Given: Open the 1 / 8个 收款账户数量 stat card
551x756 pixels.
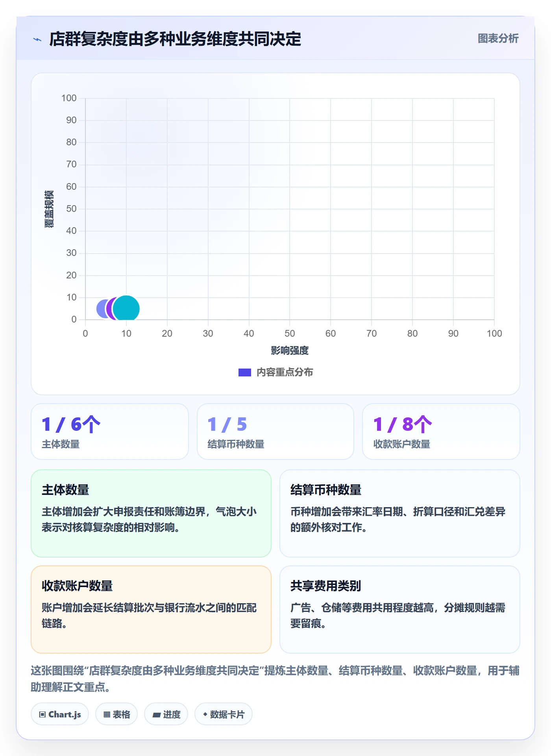Looking at the screenshot, I should [x=441, y=432].
